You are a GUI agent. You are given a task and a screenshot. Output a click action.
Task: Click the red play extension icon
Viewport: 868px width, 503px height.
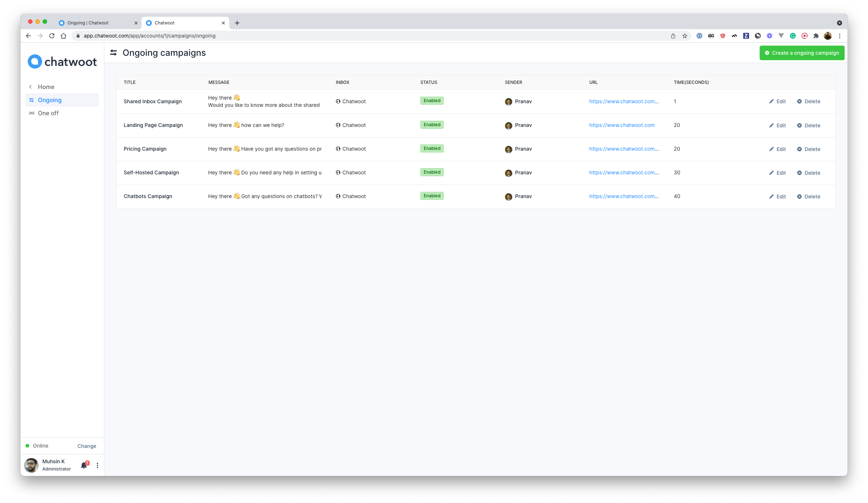[805, 36]
